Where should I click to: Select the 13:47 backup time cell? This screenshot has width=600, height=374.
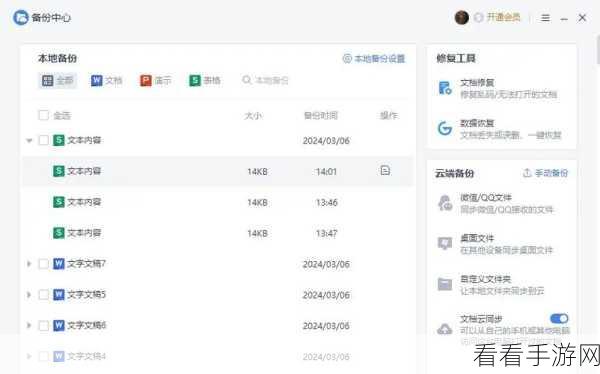(326, 233)
